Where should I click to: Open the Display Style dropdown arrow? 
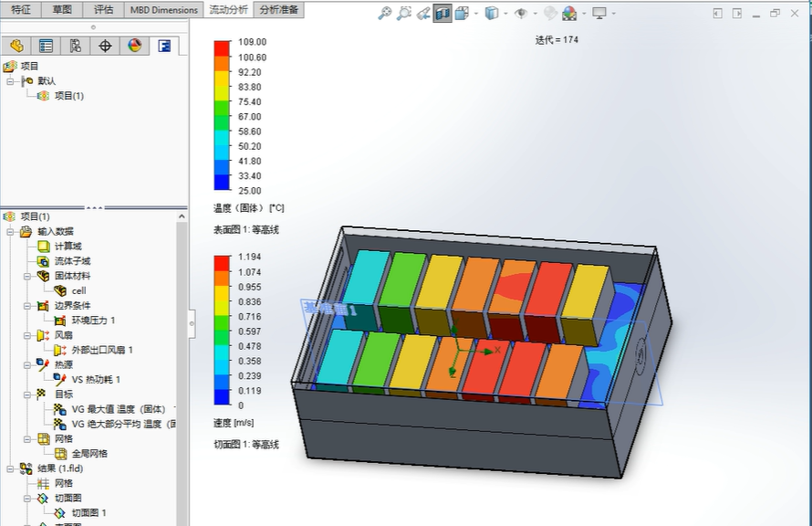click(505, 14)
